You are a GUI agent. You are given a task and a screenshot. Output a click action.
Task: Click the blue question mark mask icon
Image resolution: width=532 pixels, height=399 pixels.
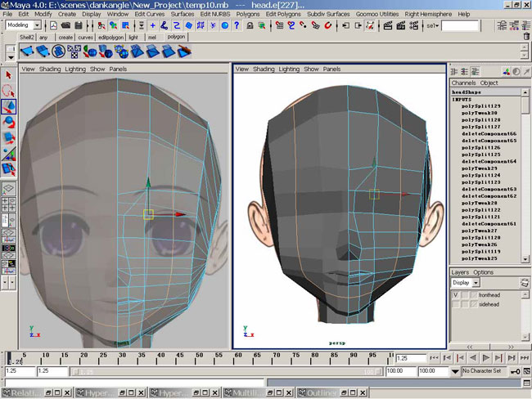click(x=237, y=25)
